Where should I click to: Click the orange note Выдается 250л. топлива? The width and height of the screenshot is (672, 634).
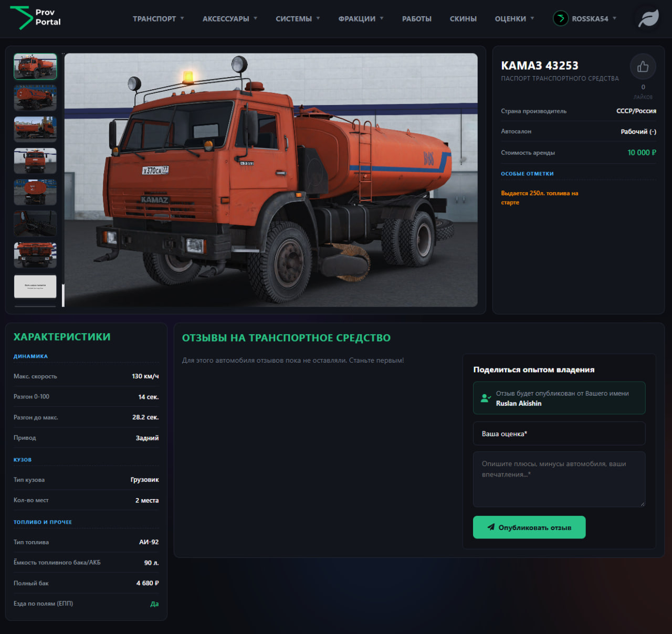click(x=540, y=198)
